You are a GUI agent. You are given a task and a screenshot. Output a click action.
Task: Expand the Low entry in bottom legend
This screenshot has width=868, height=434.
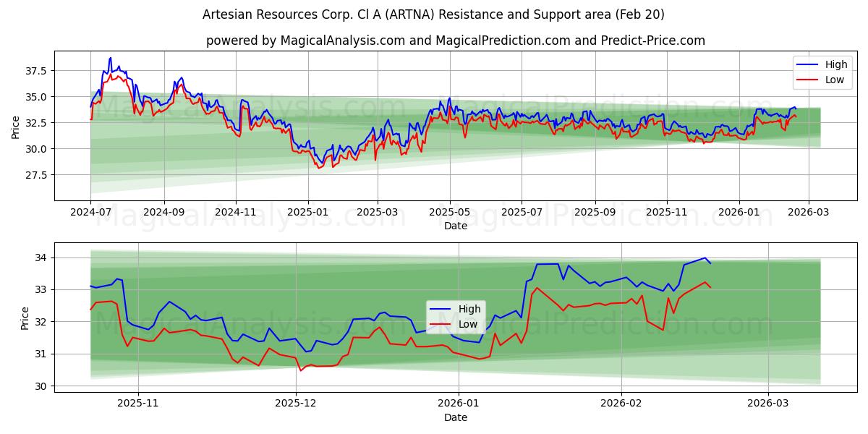(469, 323)
